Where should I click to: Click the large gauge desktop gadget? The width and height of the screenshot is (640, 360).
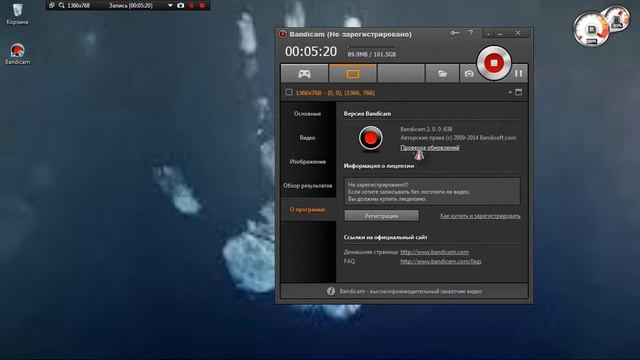tap(591, 29)
